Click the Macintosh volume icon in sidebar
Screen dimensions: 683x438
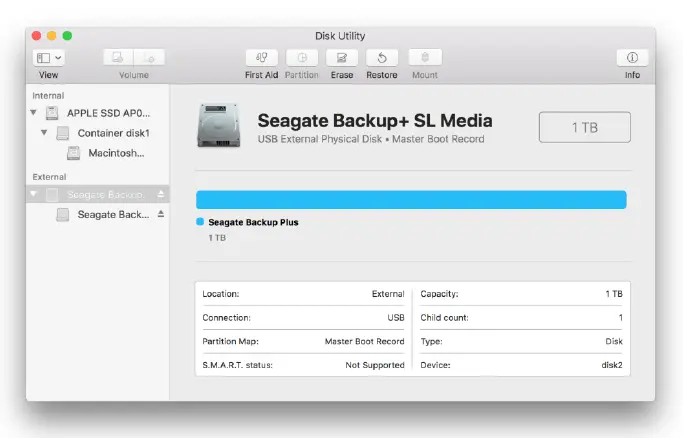pyautogui.click(x=74, y=153)
